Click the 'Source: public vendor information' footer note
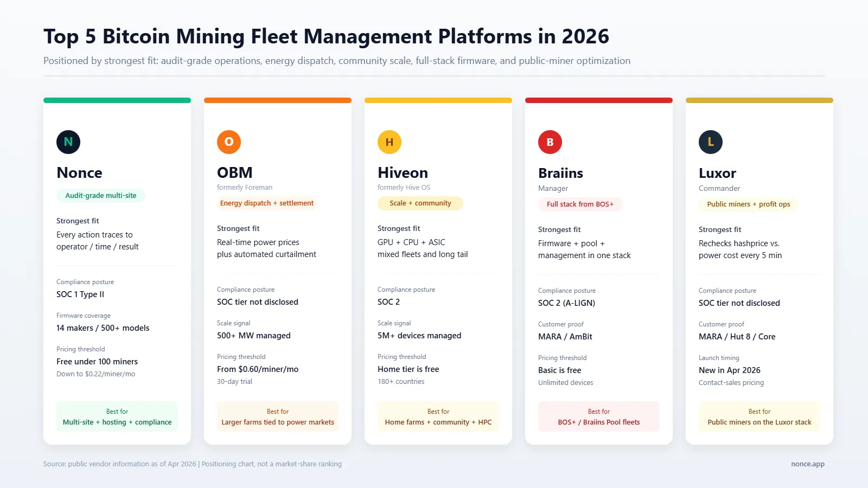Screen dimensions: 868x488 [193, 464]
